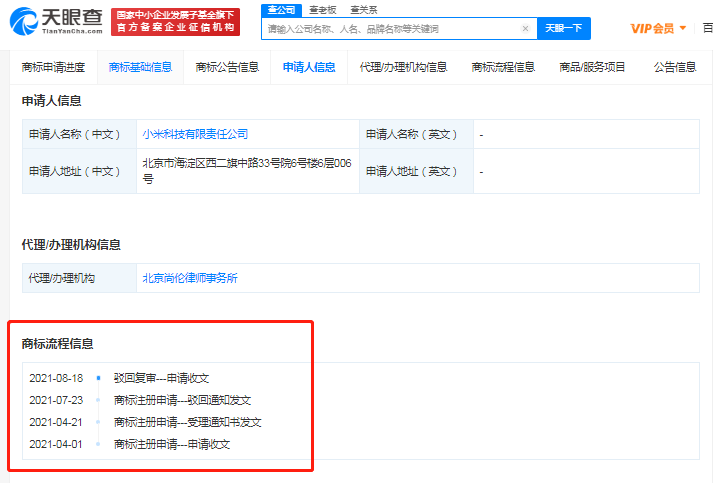This screenshot has height=483, width=713.
Task: Open the 北京尚伦律师事务所 link
Action: click(190, 278)
